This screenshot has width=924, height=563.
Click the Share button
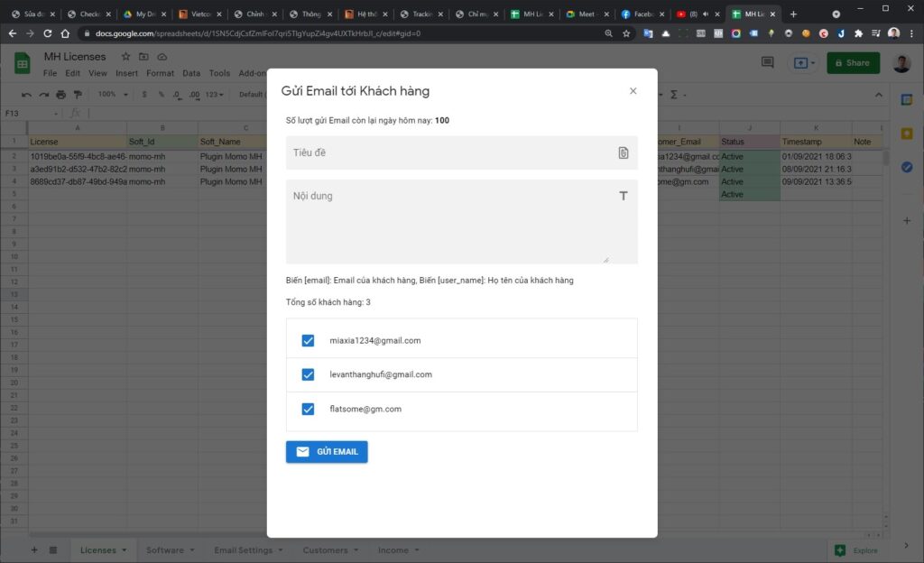pos(853,63)
